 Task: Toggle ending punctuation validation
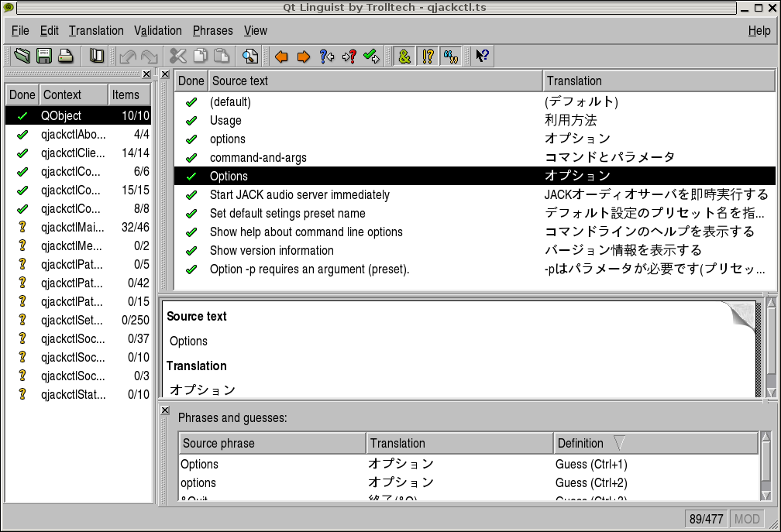[x=428, y=56]
